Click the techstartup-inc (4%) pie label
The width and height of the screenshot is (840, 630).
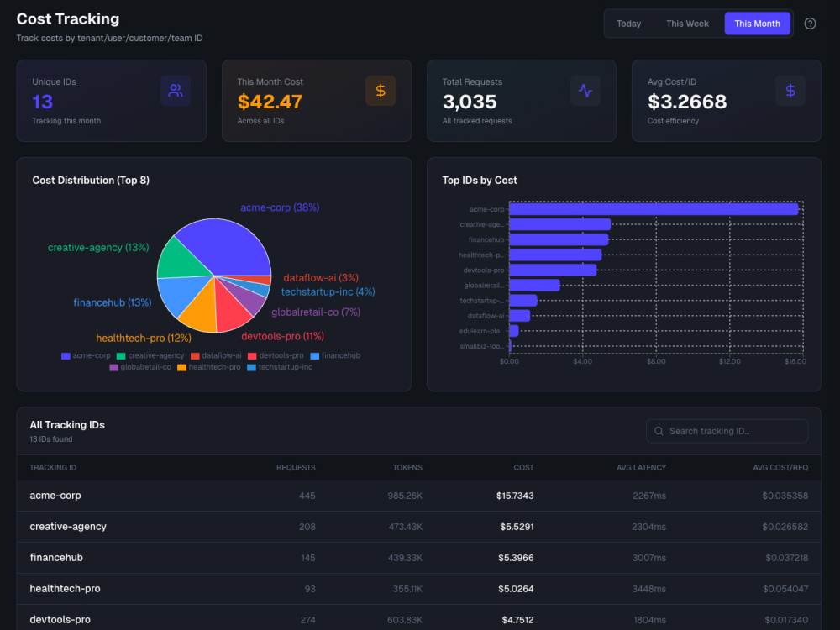328,292
